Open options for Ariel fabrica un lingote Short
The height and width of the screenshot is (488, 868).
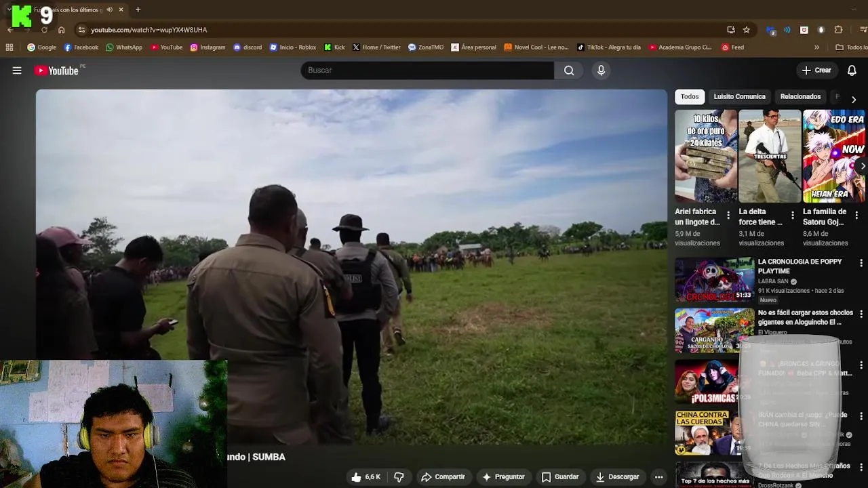[728, 216]
